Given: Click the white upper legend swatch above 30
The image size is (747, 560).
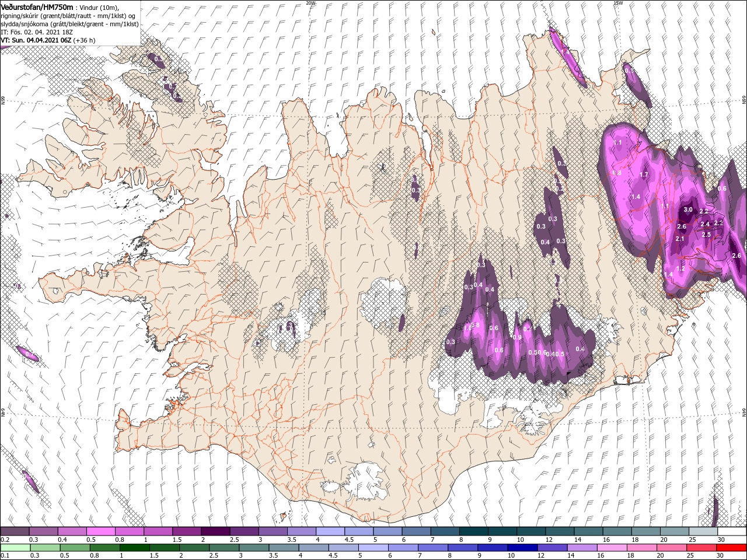Looking at the screenshot, I should 732,531.
